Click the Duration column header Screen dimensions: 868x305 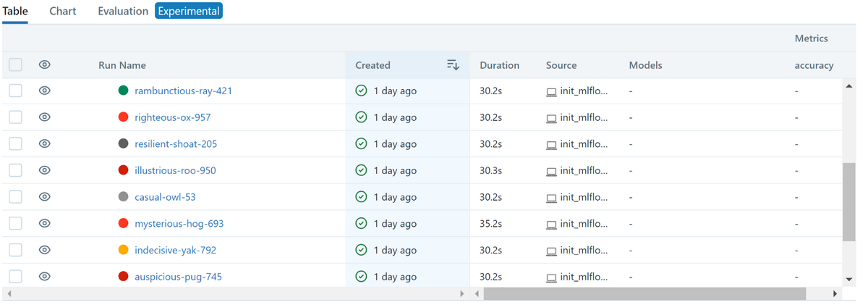click(x=499, y=65)
